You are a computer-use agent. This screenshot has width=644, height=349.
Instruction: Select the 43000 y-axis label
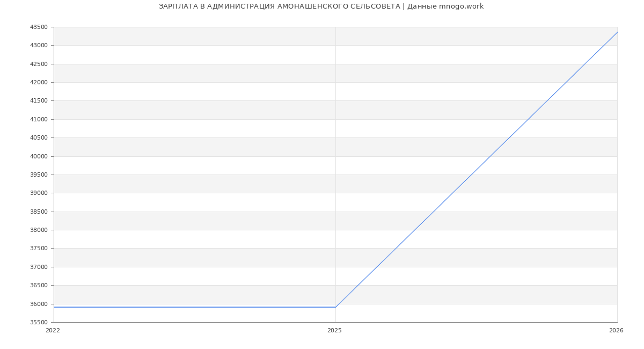click(x=39, y=46)
